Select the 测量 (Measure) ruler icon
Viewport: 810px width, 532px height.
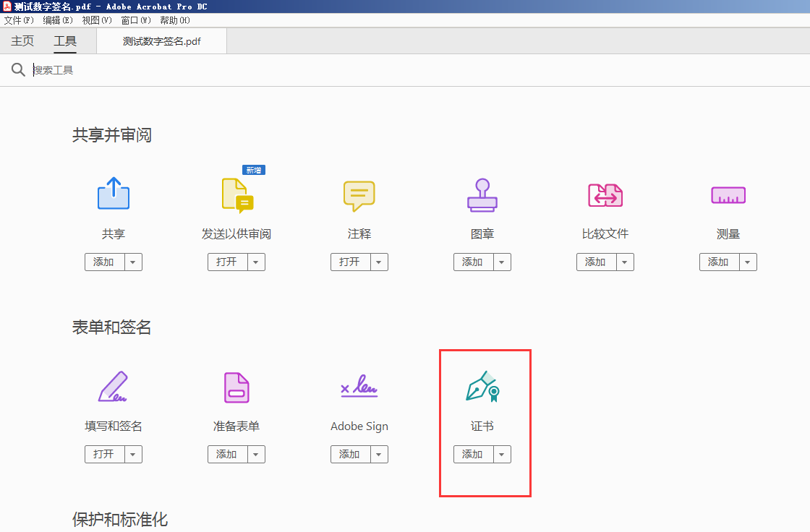click(x=728, y=194)
